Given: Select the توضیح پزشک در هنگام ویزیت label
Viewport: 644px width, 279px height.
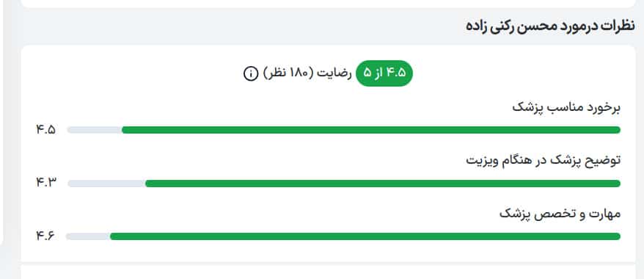Looking at the screenshot, I should pyautogui.click(x=544, y=160).
